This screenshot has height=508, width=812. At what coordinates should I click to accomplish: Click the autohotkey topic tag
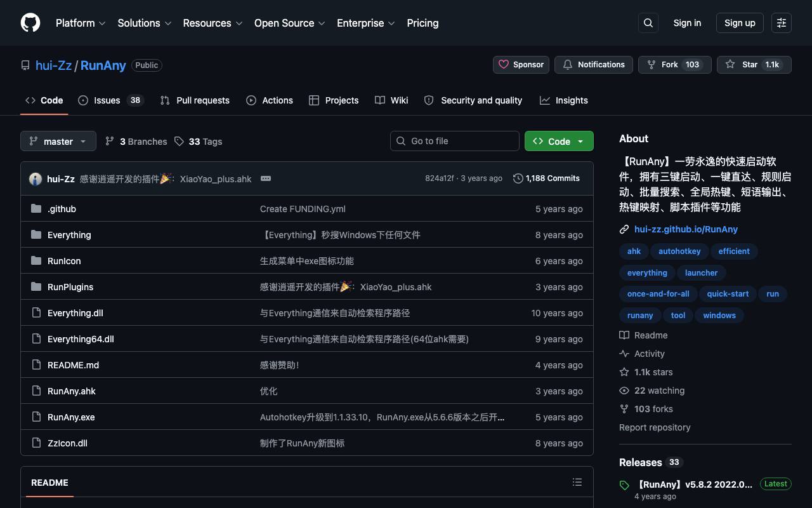pos(679,251)
